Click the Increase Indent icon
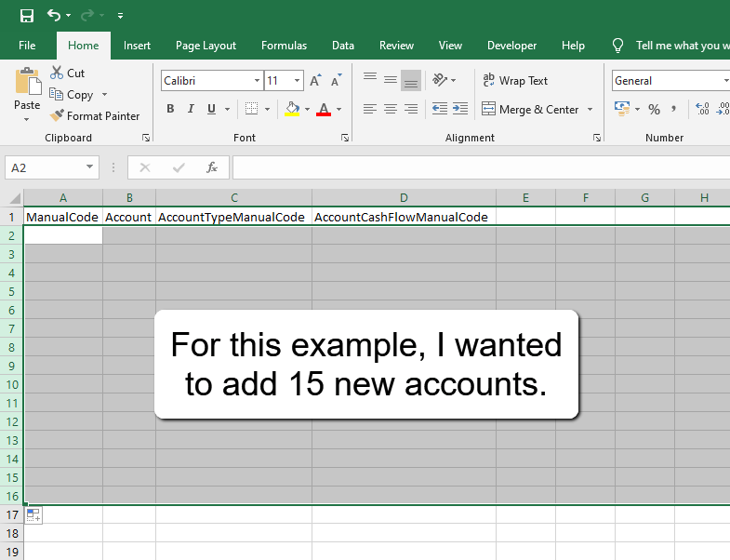 click(x=460, y=110)
